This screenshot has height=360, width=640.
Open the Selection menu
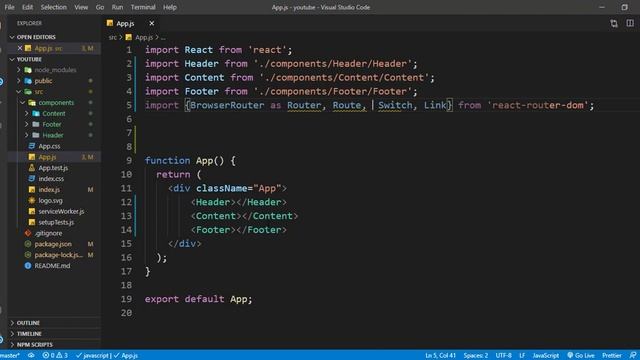pos(53,7)
